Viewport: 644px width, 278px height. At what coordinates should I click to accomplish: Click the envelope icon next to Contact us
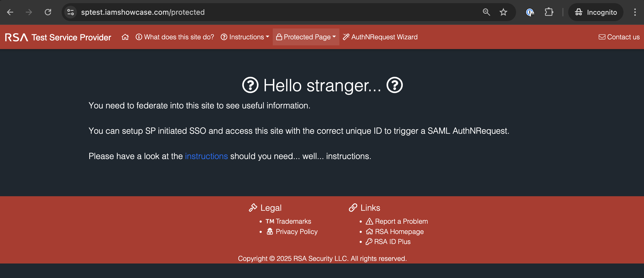click(603, 37)
